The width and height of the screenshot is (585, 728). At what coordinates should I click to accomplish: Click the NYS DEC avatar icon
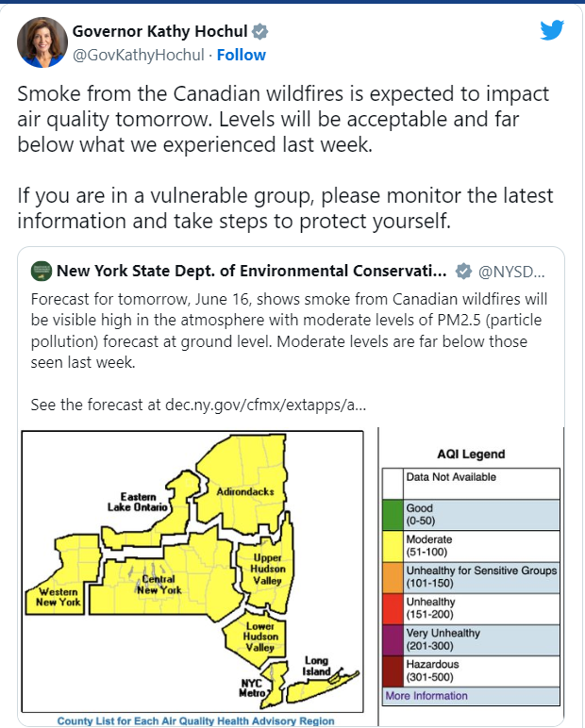[x=42, y=271]
